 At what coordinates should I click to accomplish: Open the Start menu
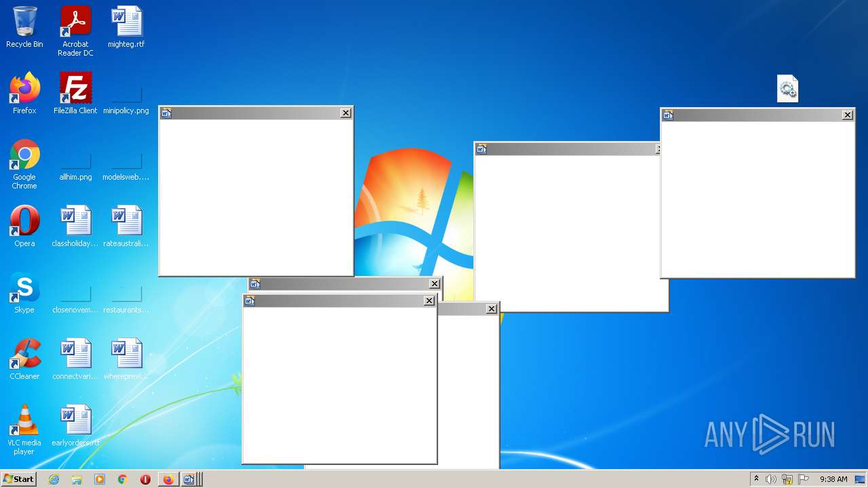click(18, 479)
